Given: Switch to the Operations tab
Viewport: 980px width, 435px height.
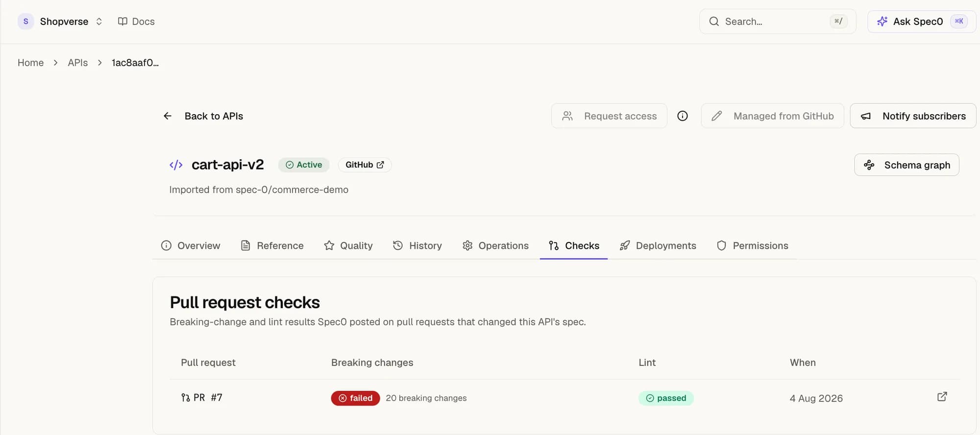Looking at the screenshot, I should (x=495, y=245).
